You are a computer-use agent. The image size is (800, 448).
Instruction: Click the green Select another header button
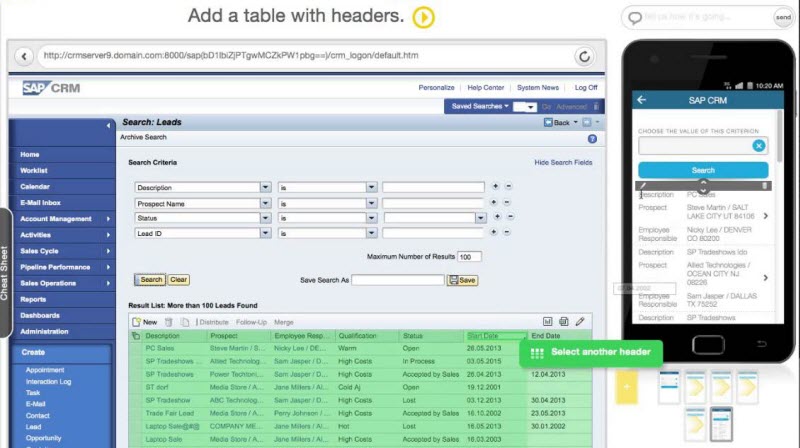[x=591, y=353]
